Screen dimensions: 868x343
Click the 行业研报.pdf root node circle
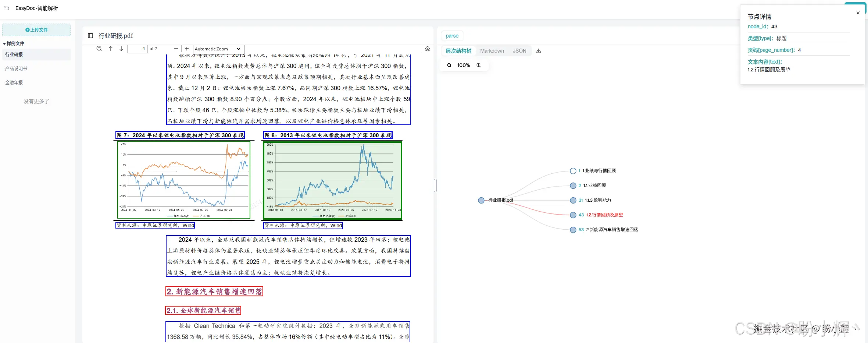tap(481, 200)
